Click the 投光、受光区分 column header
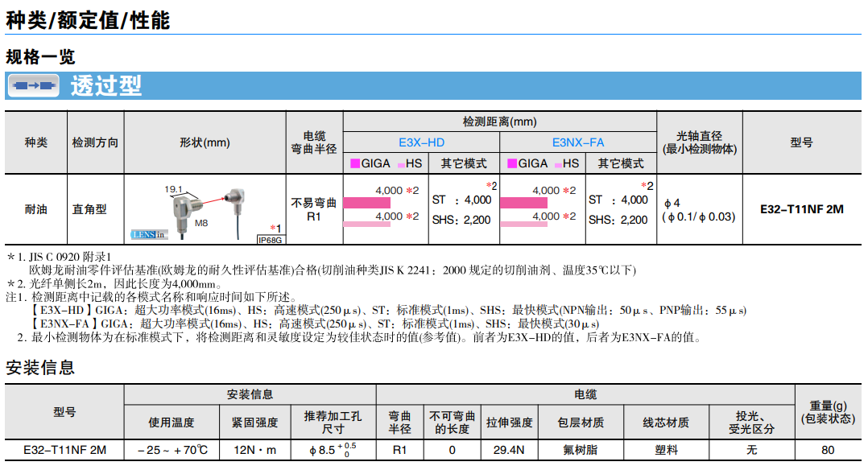This screenshot has height=470, width=868. click(751, 423)
